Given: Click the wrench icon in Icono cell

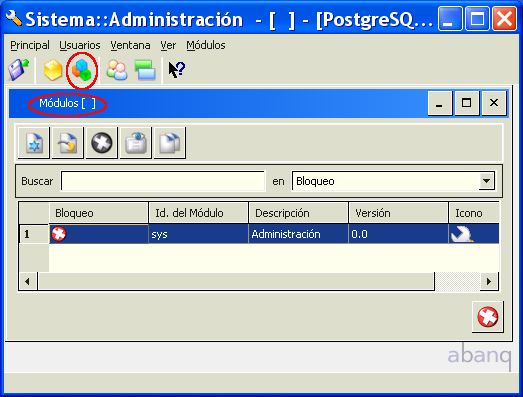Looking at the screenshot, I should tap(462, 234).
